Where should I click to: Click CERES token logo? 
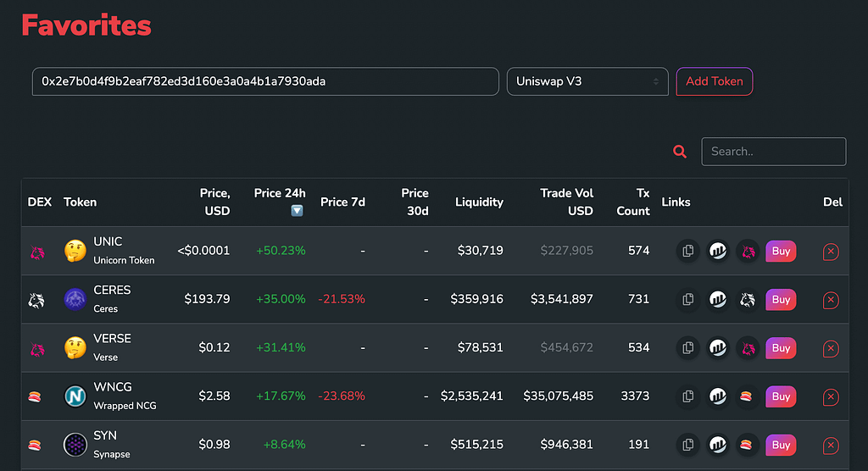75,299
